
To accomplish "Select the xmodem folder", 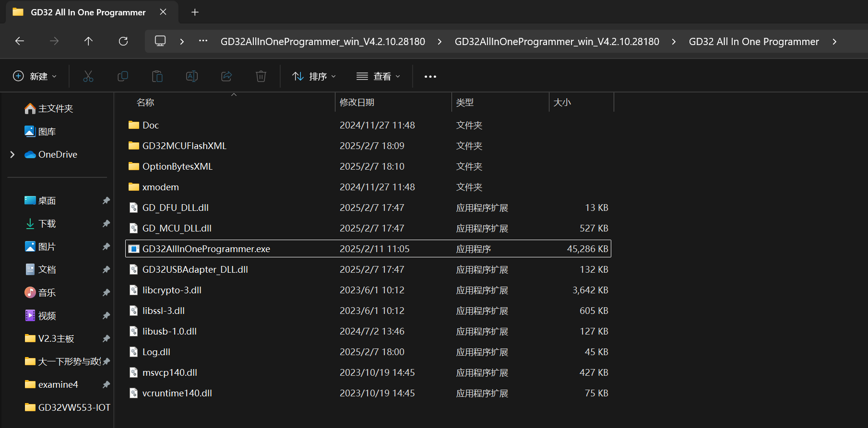I will (368, 187).
